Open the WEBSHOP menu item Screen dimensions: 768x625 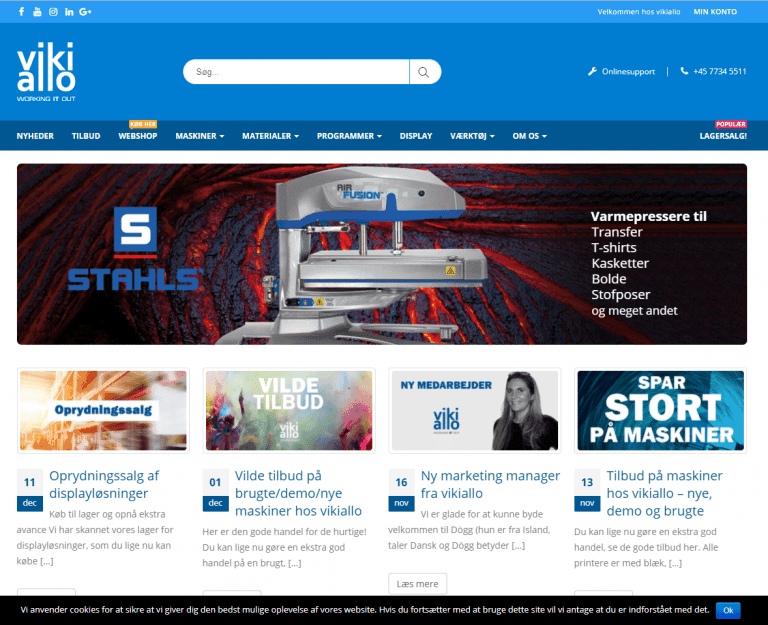(x=138, y=136)
